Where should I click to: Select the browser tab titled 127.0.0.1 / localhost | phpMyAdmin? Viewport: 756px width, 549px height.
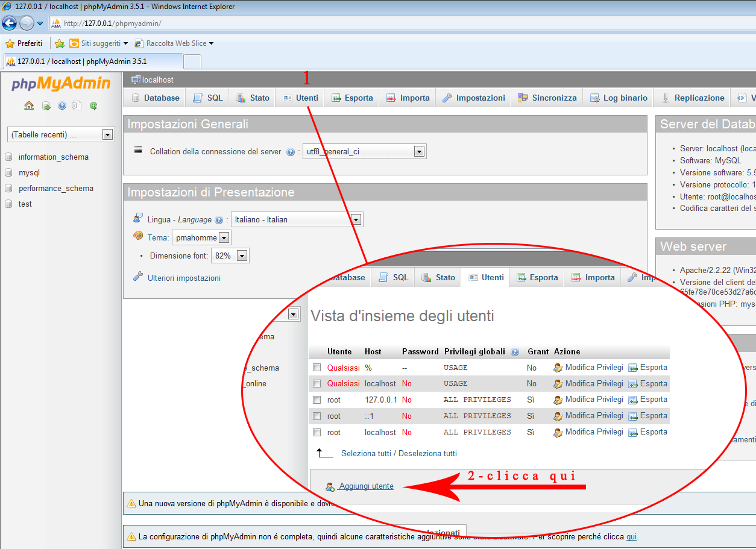pos(93,61)
